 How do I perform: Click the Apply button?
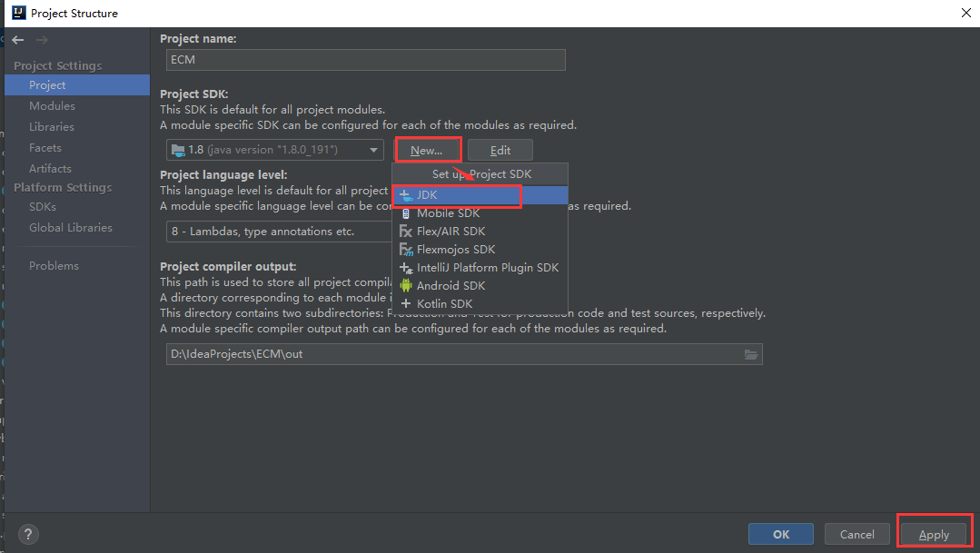[934, 534]
